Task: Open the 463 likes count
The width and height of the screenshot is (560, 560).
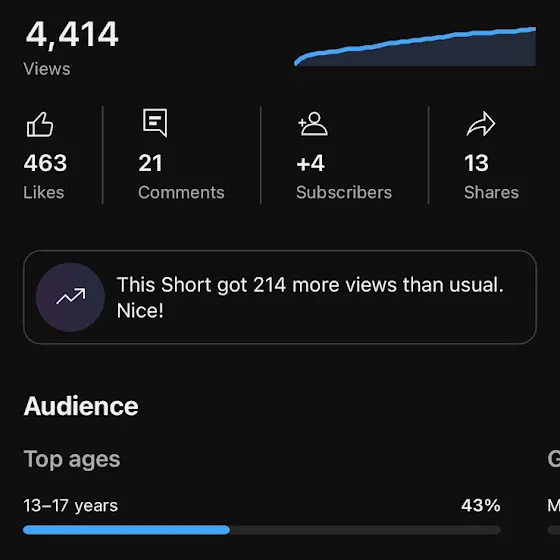Action: [45, 163]
